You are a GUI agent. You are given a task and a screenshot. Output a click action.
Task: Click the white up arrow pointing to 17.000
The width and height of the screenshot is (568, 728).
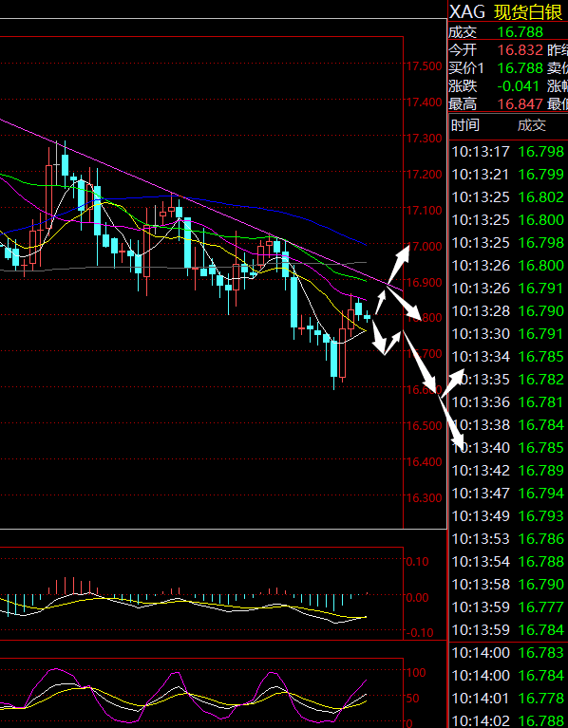click(400, 263)
